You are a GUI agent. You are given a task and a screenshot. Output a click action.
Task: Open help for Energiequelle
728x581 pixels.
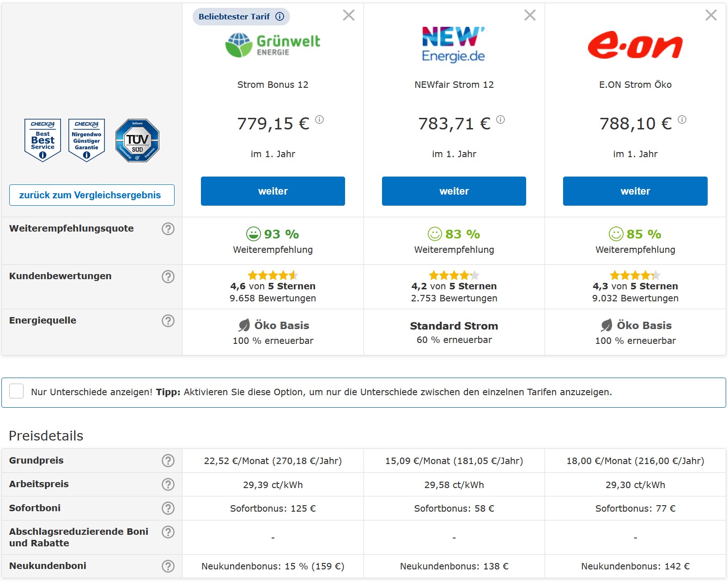168,321
